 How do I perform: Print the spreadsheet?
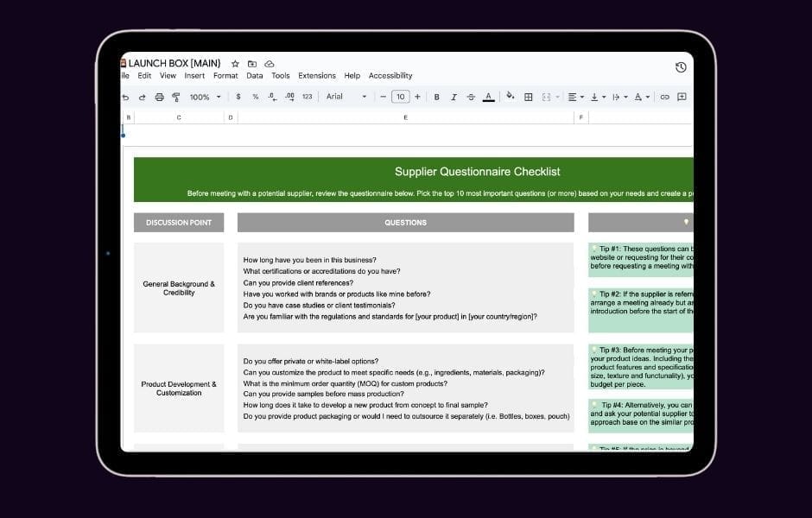pos(160,97)
